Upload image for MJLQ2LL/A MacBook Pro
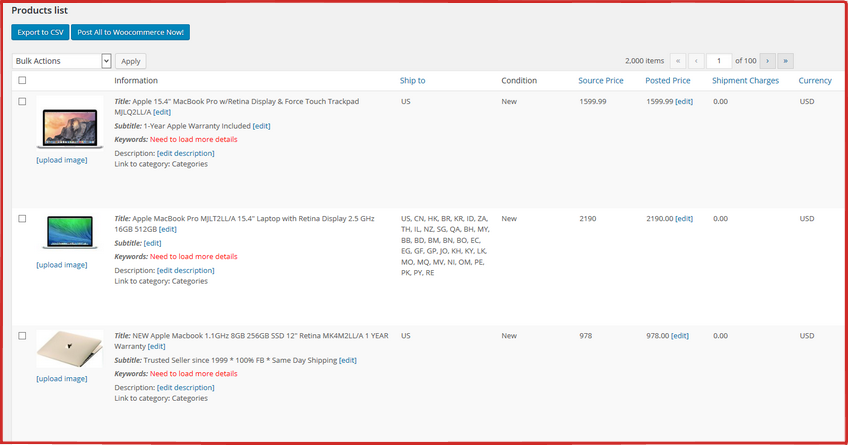 click(62, 160)
